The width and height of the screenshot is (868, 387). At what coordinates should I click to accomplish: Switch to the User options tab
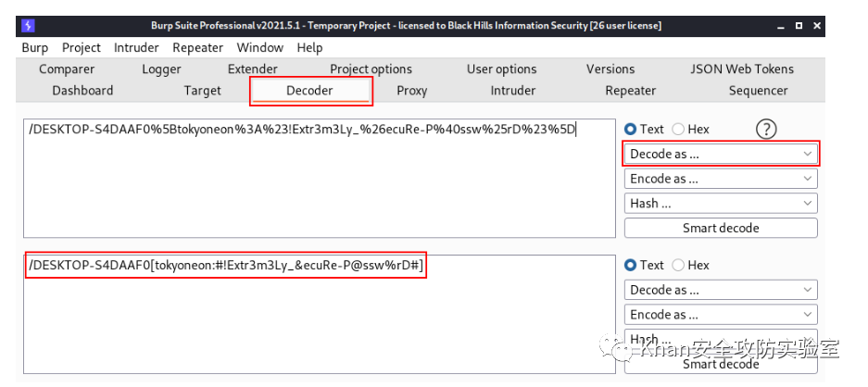[x=501, y=69]
